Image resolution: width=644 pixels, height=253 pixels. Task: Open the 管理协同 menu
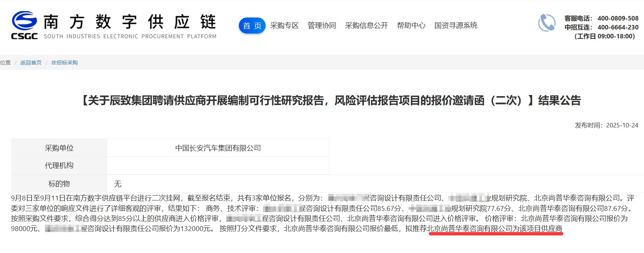point(322,26)
